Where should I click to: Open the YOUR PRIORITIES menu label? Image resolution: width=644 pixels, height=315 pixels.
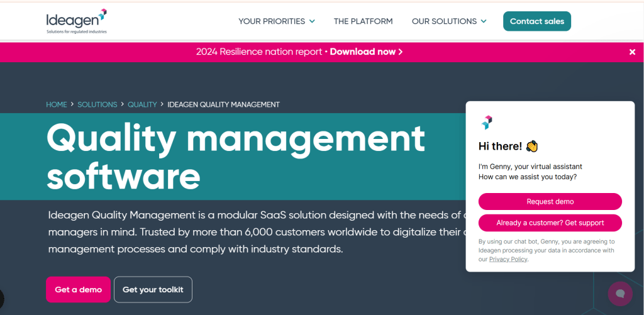272,21
